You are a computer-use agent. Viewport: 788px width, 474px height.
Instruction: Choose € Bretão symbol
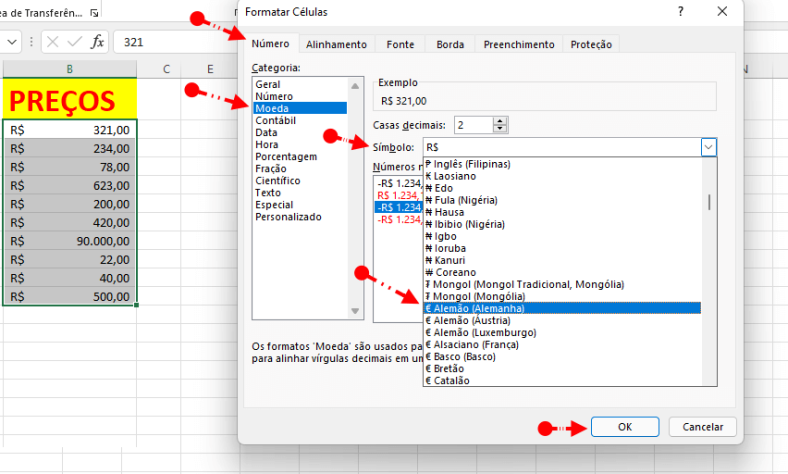pos(562,368)
